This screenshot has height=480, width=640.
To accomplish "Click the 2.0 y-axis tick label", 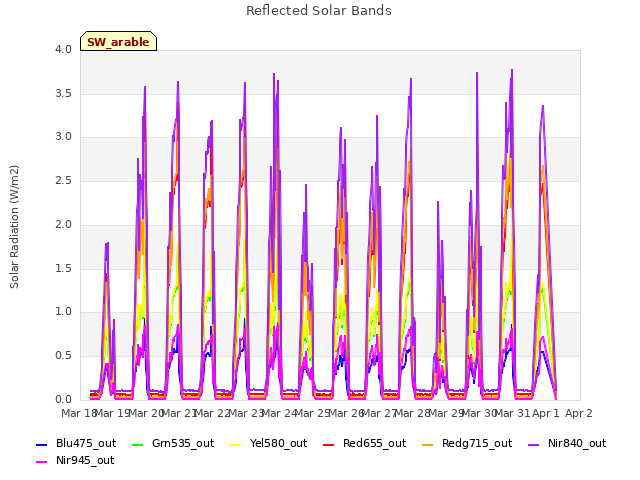I will point(63,224).
